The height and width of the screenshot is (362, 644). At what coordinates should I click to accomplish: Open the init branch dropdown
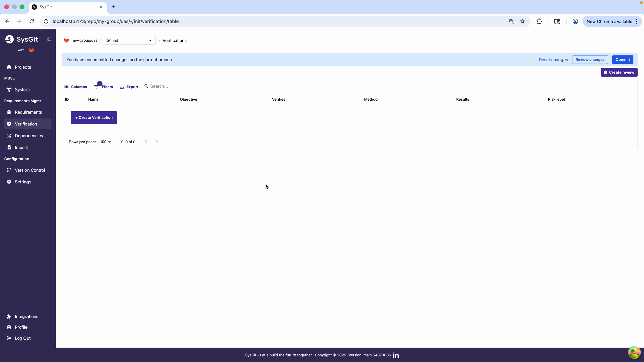pos(129,40)
